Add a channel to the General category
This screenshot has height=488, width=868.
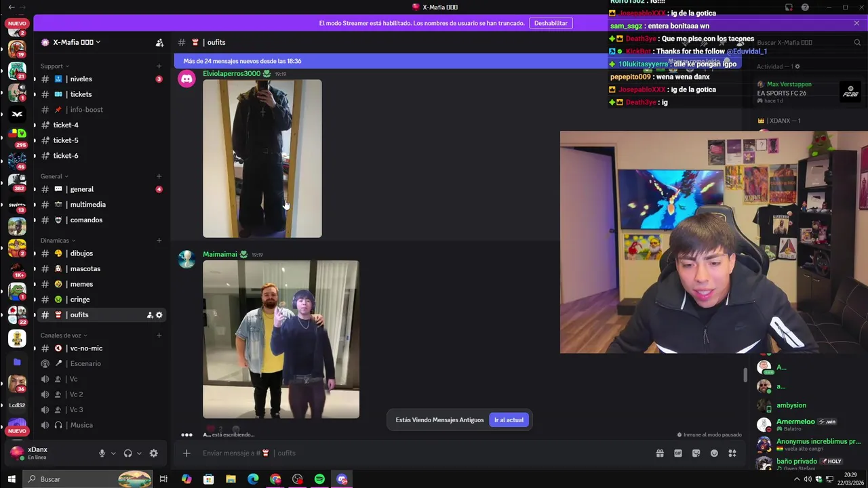[159, 176]
